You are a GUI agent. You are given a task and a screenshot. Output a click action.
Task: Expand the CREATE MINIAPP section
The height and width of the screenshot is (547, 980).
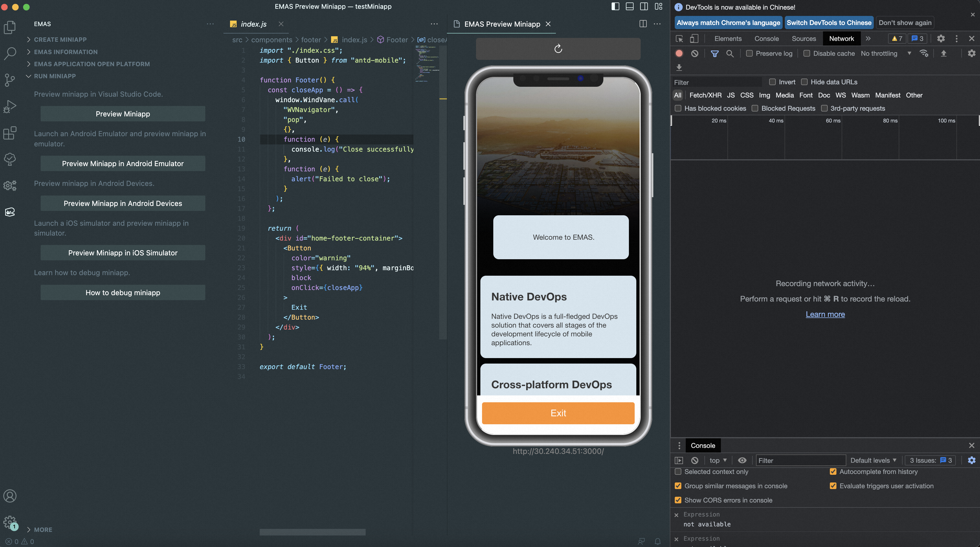pyautogui.click(x=60, y=40)
